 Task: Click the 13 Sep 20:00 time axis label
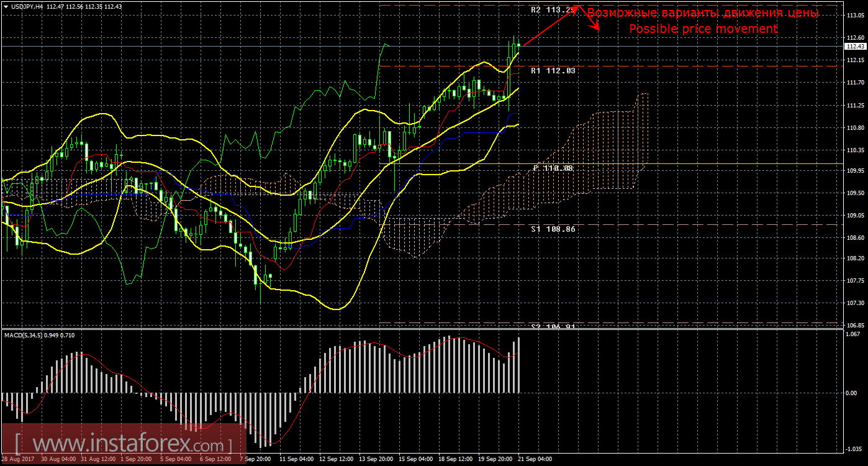click(376, 459)
